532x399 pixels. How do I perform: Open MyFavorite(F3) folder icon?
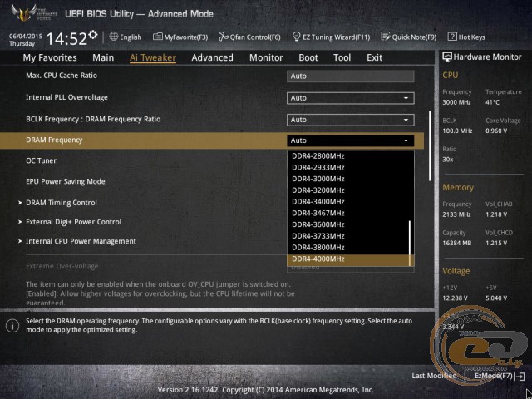click(x=157, y=37)
